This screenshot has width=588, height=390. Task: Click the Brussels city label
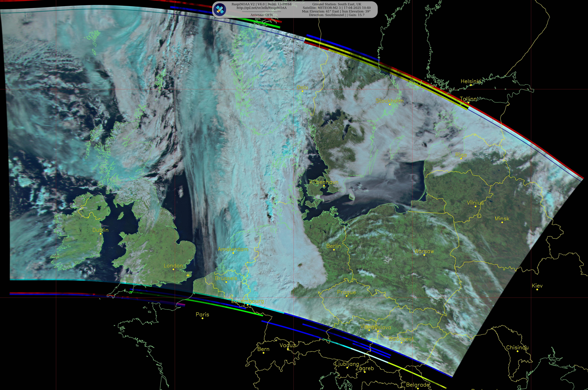(226, 278)
